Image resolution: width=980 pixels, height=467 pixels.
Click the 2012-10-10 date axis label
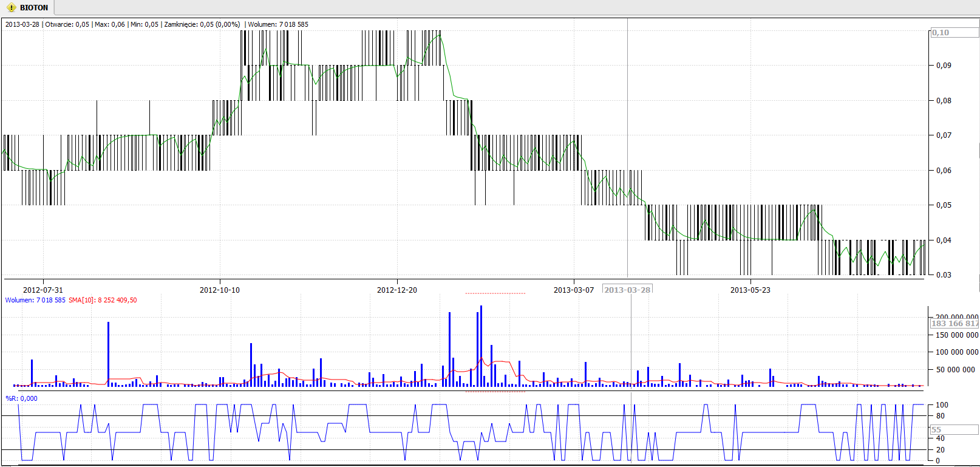220,290
